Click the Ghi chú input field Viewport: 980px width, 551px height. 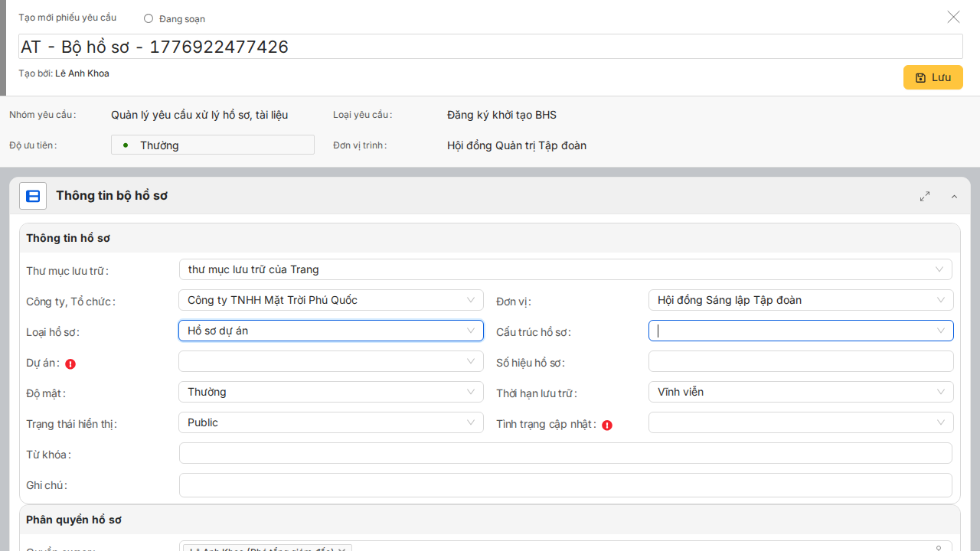(x=565, y=484)
